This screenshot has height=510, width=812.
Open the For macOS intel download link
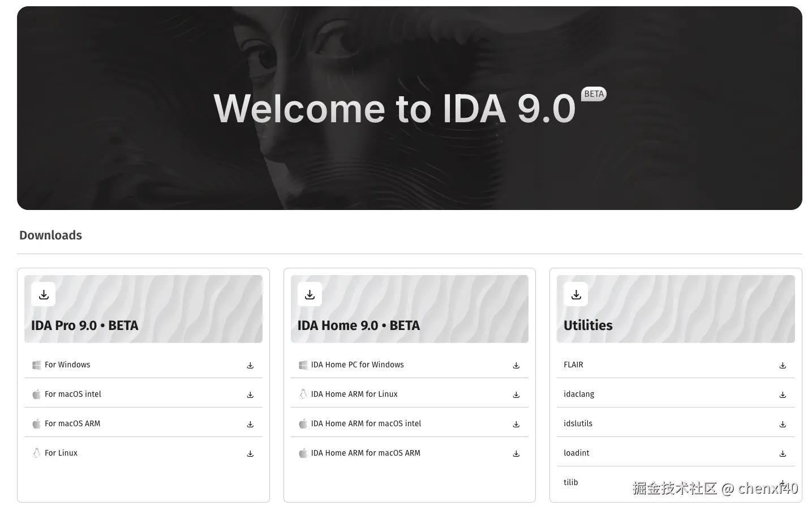tap(73, 394)
